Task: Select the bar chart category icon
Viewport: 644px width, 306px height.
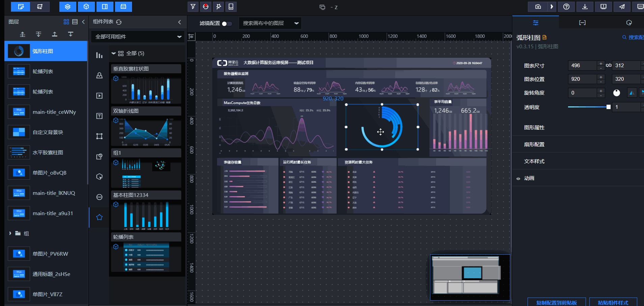Action: [99, 55]
